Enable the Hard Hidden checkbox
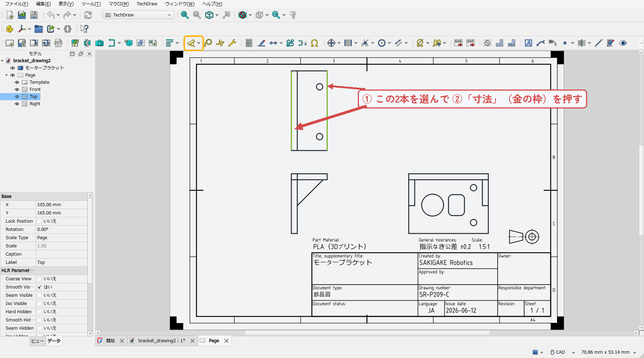 (39, 312)
